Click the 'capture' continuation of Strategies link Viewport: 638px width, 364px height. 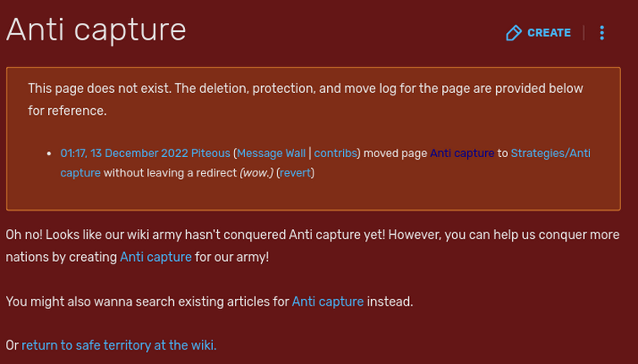click(x=80, y=173)
